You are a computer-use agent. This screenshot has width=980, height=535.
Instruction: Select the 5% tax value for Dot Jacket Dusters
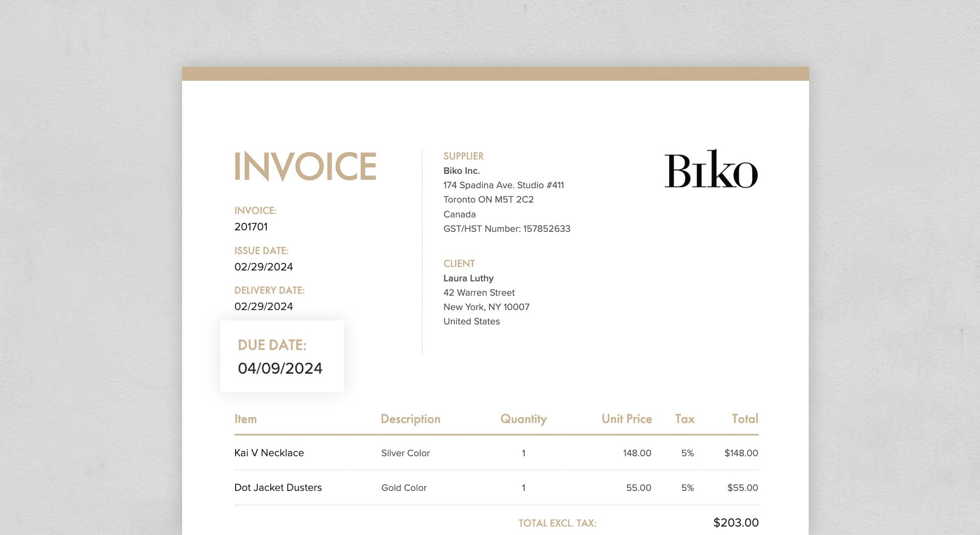687,487
